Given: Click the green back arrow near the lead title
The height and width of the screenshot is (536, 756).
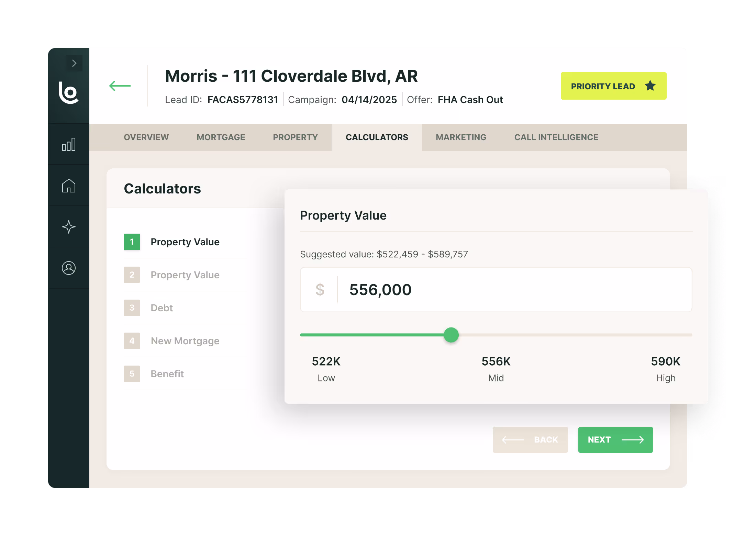Looking at the screenshot, I should pyautogui.click(x=120, y=86).
